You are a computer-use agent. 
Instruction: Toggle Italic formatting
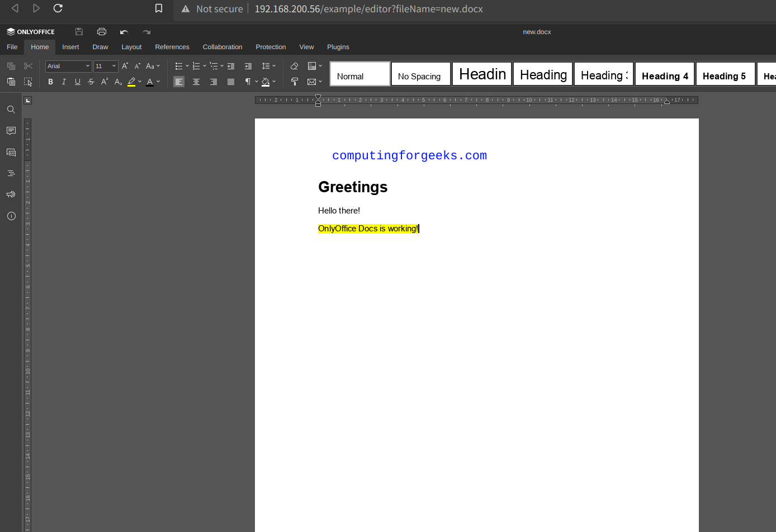64,82
